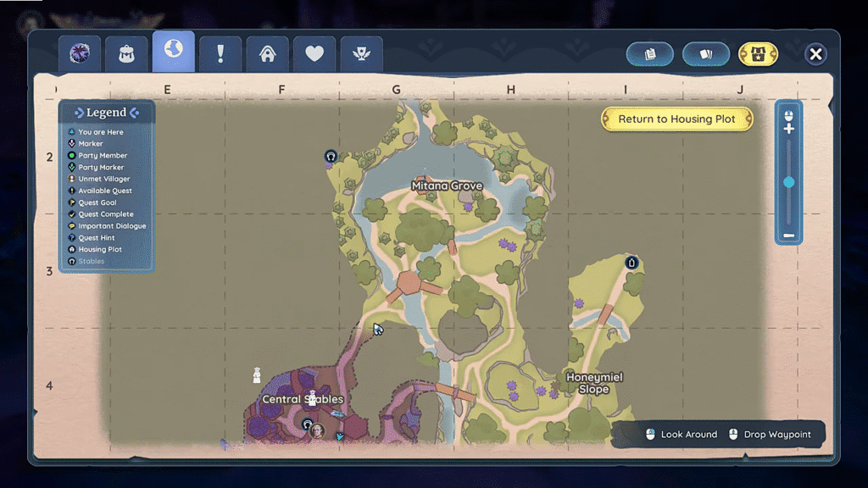Open the backpack inventory tab
The image size is (868, 488).
(x=126, y=54)
